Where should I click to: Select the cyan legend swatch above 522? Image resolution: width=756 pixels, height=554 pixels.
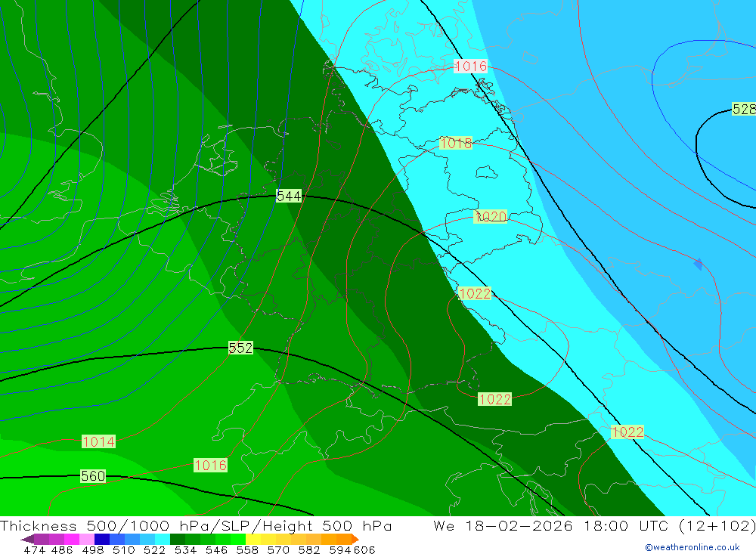162,539
